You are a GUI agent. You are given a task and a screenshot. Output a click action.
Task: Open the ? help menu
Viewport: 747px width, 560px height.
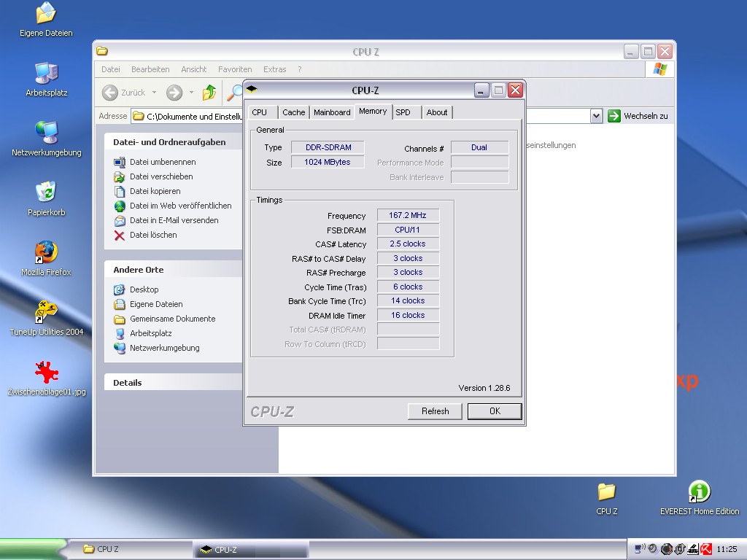(300, 69)
